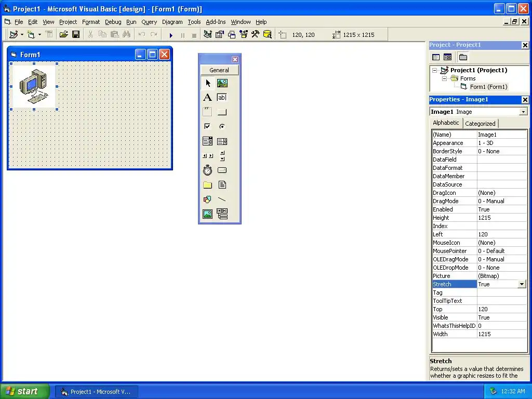Collapse the Forms folder node
The height and width of the screenshot is (399, 532).
pos(444,79)
